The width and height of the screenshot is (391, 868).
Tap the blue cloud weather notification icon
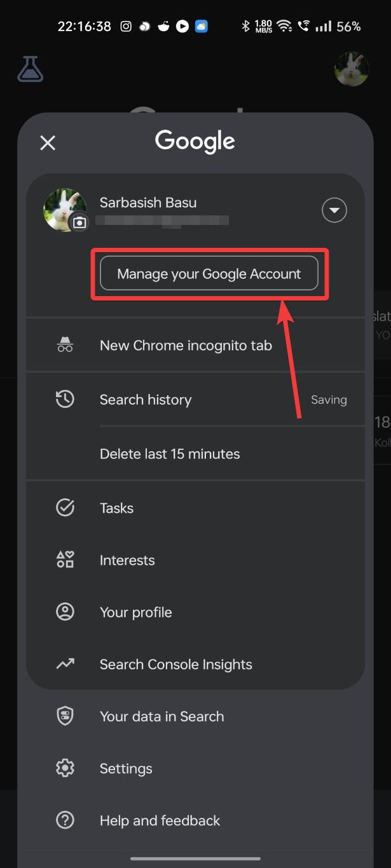tap(201, 27)
